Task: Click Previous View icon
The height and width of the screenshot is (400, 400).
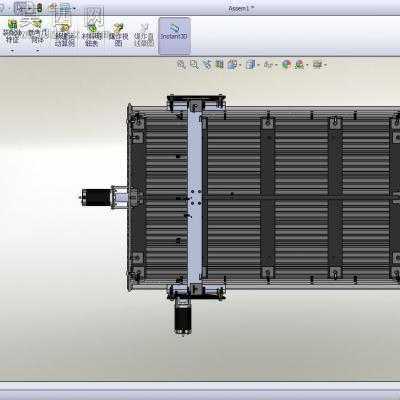Action: (x=207, y=64)
